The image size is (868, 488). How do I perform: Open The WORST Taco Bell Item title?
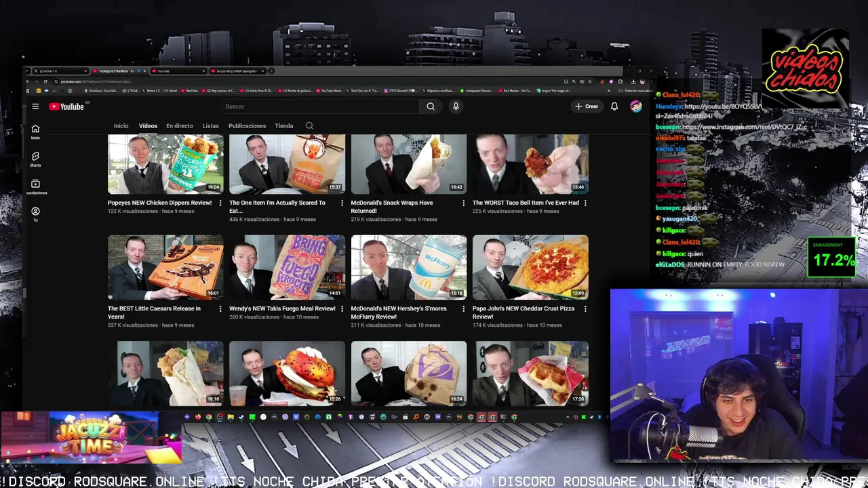pos(526,203)
